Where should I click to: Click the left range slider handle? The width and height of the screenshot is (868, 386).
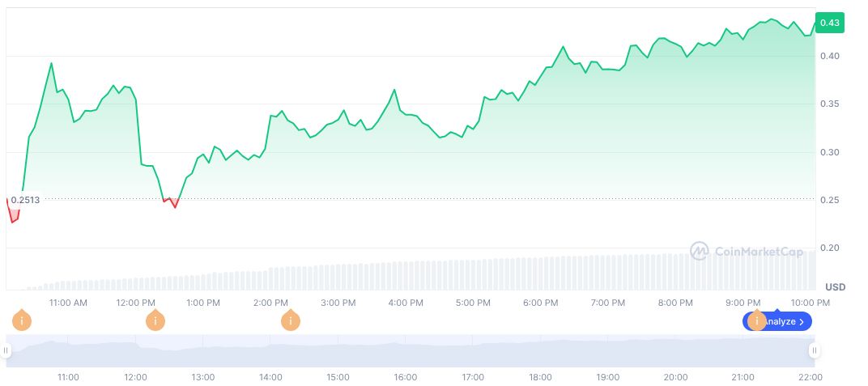click(x=6, y=350)
